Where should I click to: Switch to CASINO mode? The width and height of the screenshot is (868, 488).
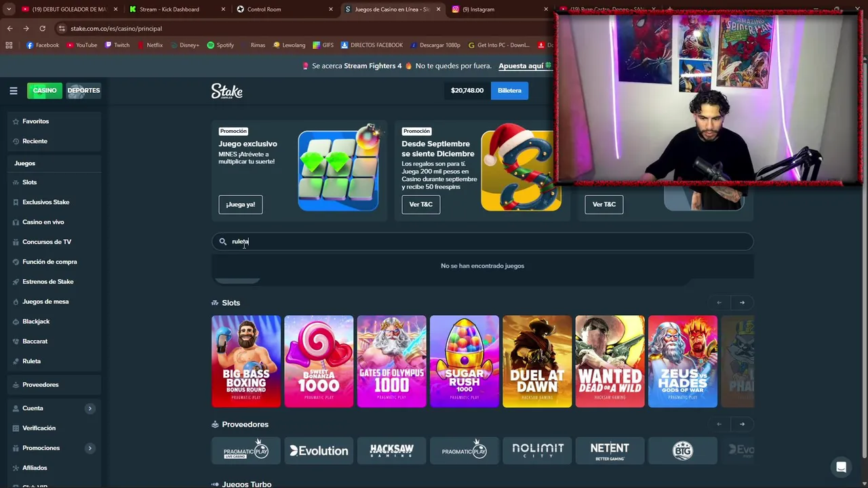44,90
